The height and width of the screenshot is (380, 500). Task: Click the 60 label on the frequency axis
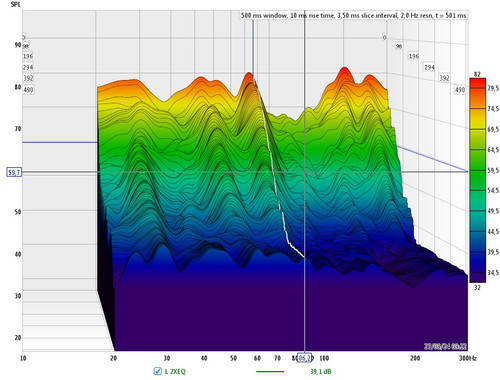(x=257, y=358)
